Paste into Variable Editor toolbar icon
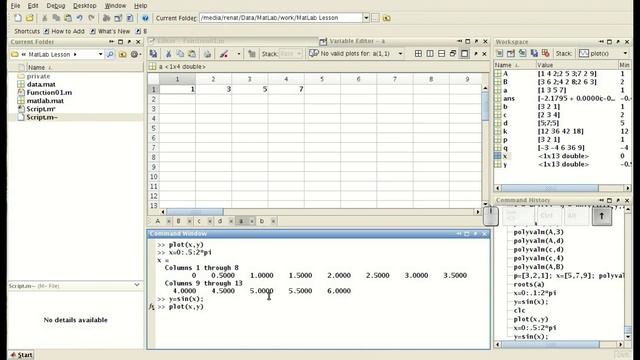640x360 pixels. pyautogui.click(x=191, y=53)
